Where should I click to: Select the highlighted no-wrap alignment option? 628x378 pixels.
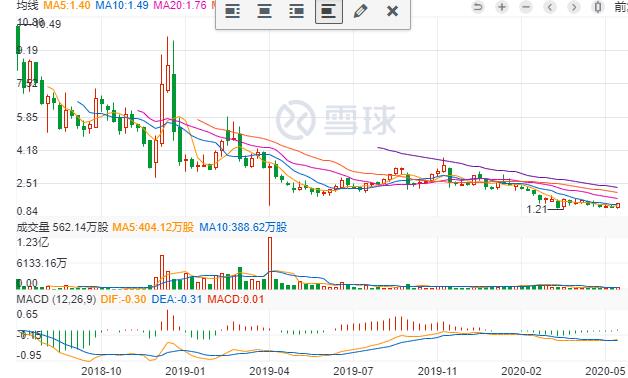pos(329,11)
